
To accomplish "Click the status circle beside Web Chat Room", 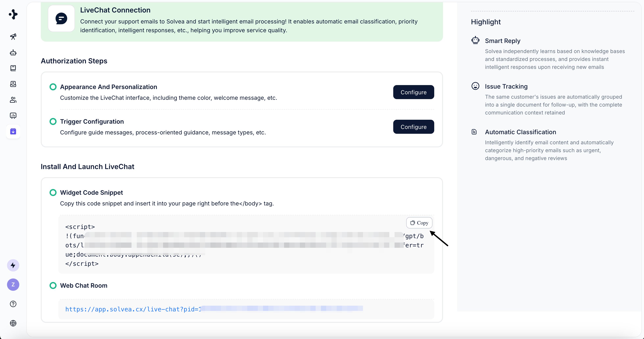I will 53,285.
